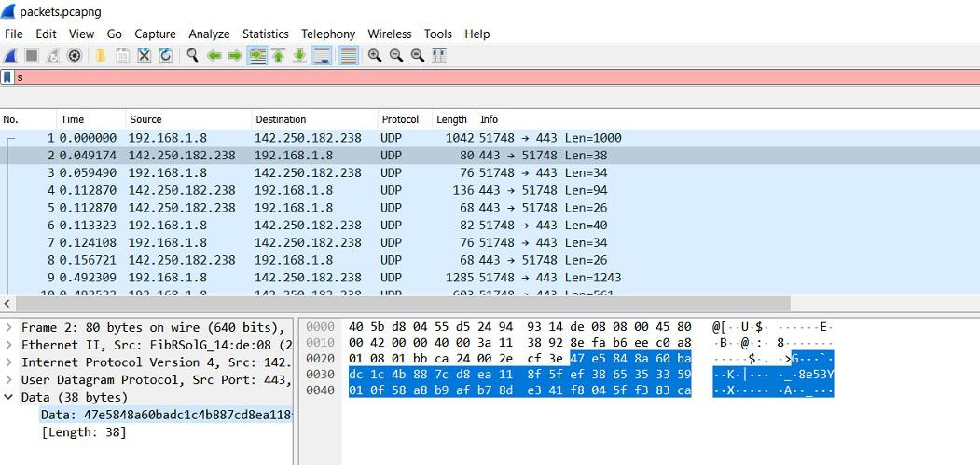Expand the Ethernet II tree node
Viewport: 980px width, 465px height.
coord(8,345)
